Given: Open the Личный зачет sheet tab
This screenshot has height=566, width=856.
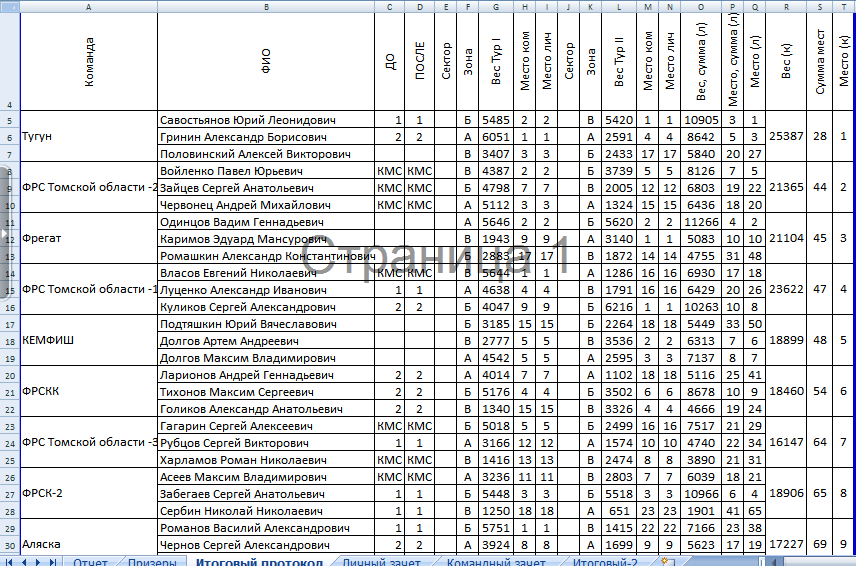Looking at the screenshot, I should [x=382, y=562].
